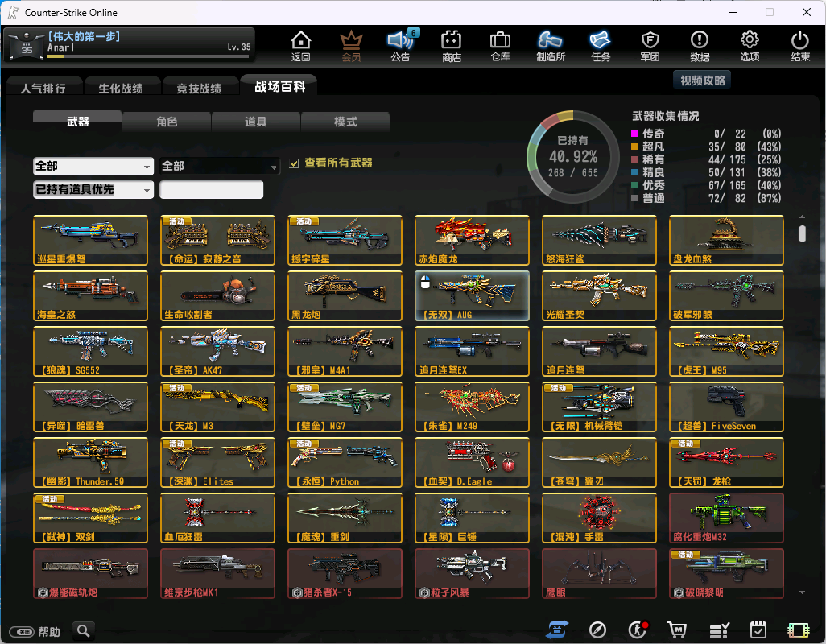Click the 结束 power exit icon
The width and height of the screenshot is (826, 644).
point(800,46)
